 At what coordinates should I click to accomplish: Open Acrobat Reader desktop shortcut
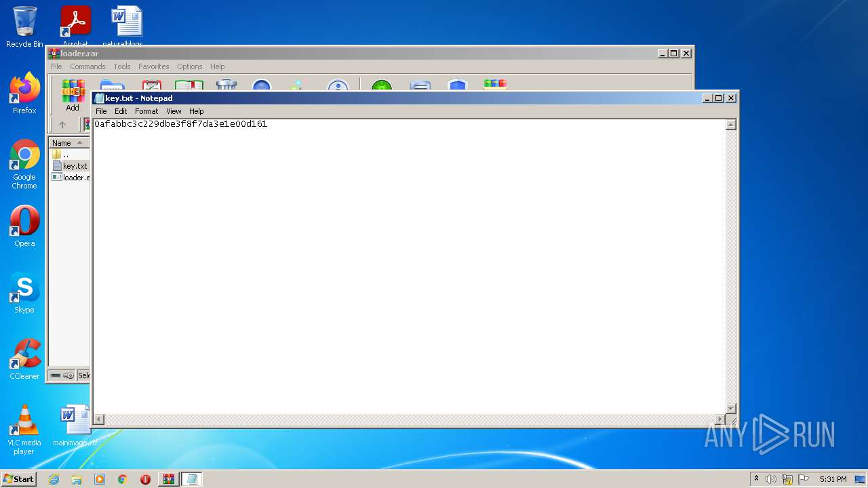(x=75, y=26)
